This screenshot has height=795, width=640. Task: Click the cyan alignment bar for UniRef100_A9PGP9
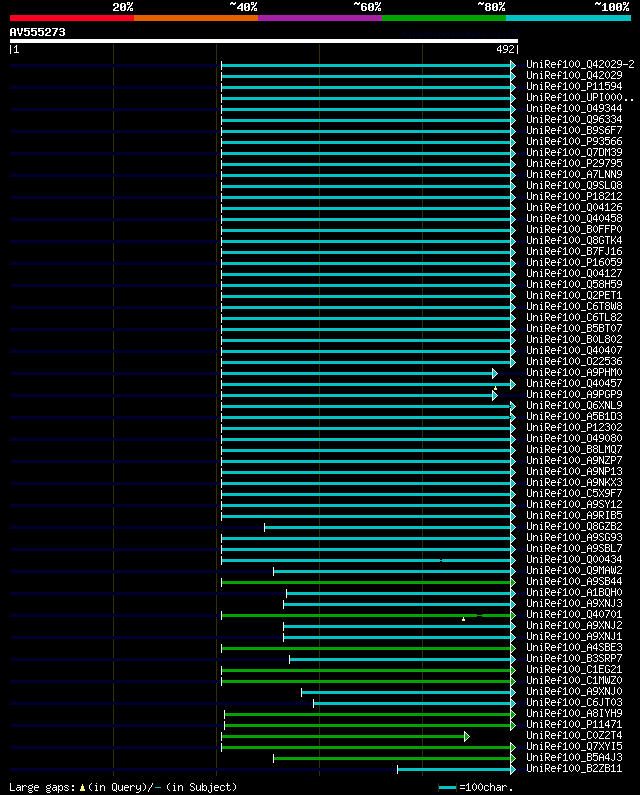click(x=359, y=395)
